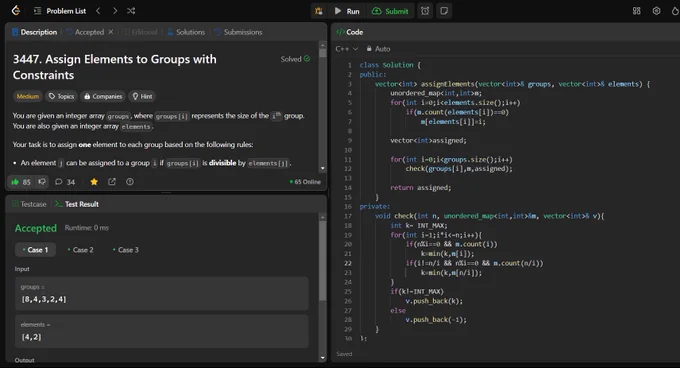
Task: Click the problem title 3447 heading
Action: point(114,67)
